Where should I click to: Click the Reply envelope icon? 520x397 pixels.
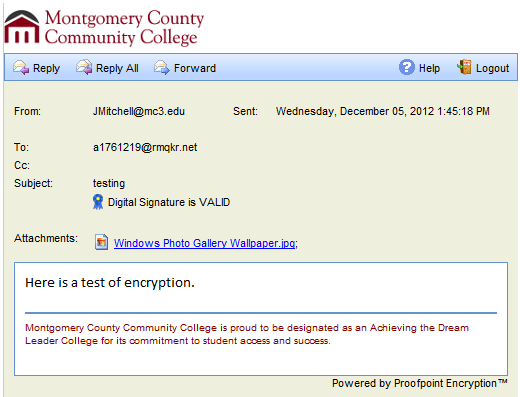(21, 68)
